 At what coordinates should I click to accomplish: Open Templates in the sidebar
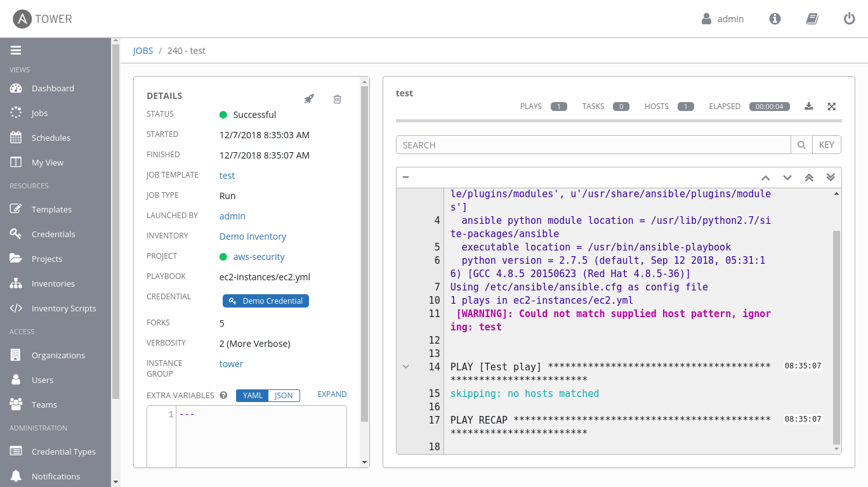click(51, 209)
